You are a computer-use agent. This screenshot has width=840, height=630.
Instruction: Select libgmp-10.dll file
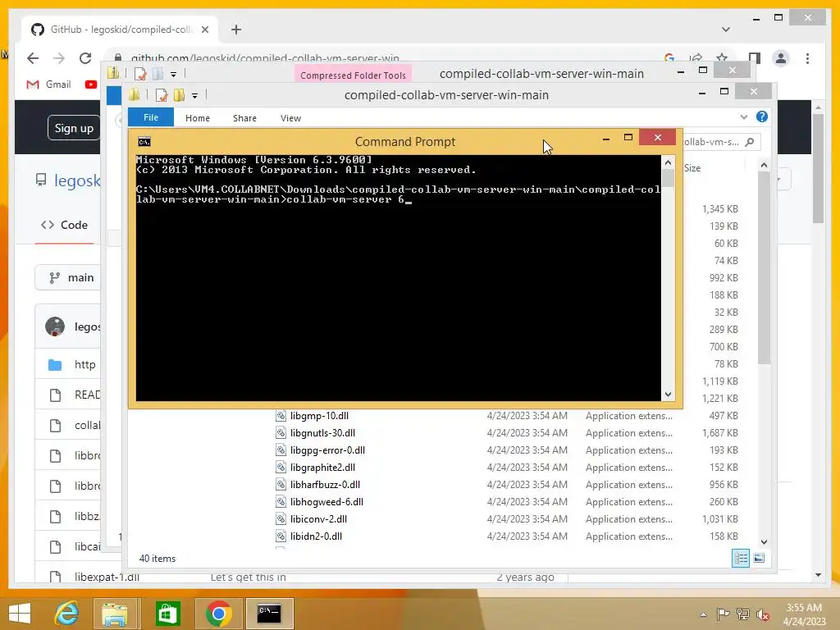(x=319, y=416)
